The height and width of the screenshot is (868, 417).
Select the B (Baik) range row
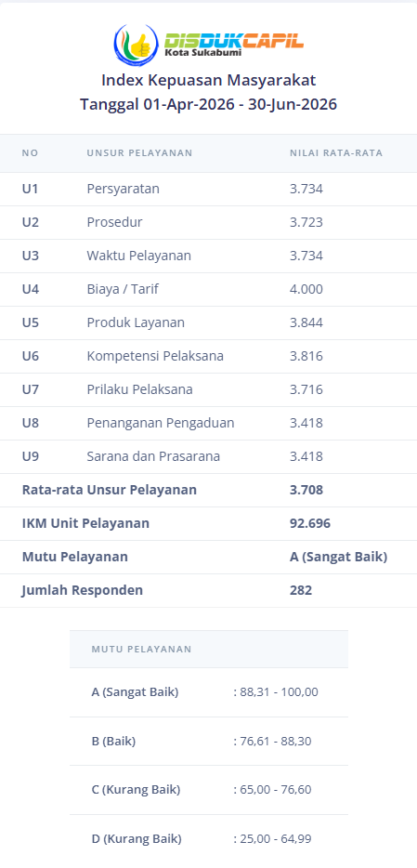pyautogui.click(x=209, y=742)
